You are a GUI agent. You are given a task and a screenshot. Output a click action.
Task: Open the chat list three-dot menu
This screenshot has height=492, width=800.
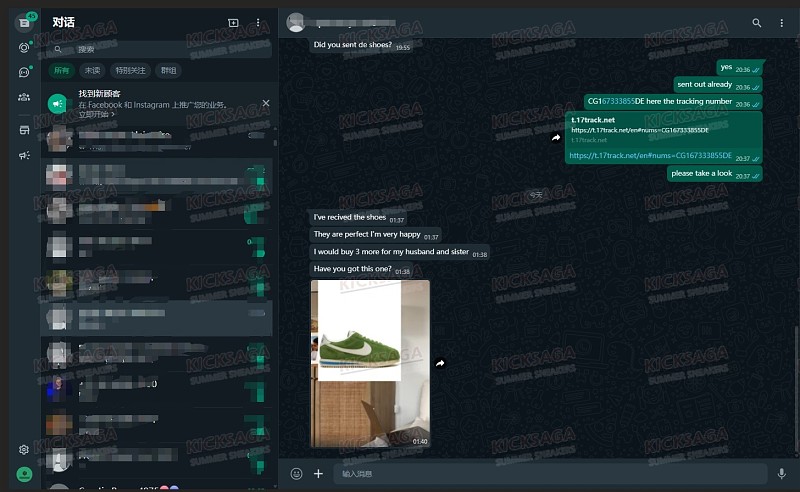tap(258, 22)
